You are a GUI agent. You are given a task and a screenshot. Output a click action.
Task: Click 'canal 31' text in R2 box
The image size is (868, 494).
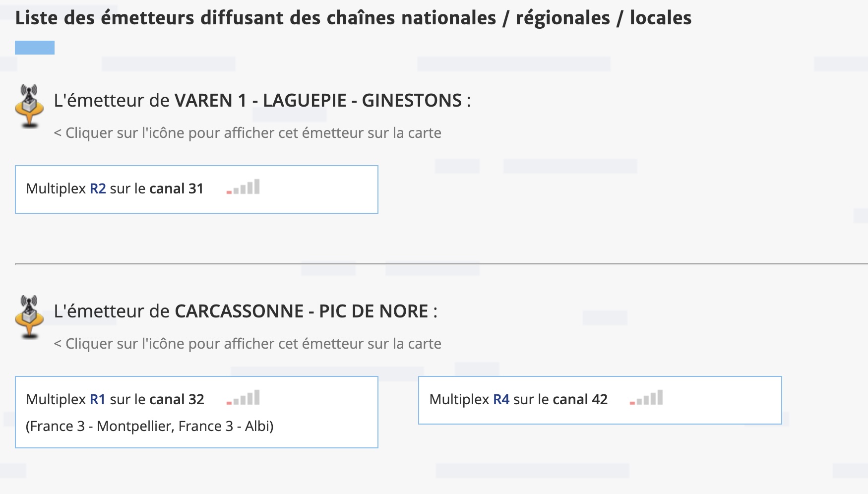coord(177,188)
